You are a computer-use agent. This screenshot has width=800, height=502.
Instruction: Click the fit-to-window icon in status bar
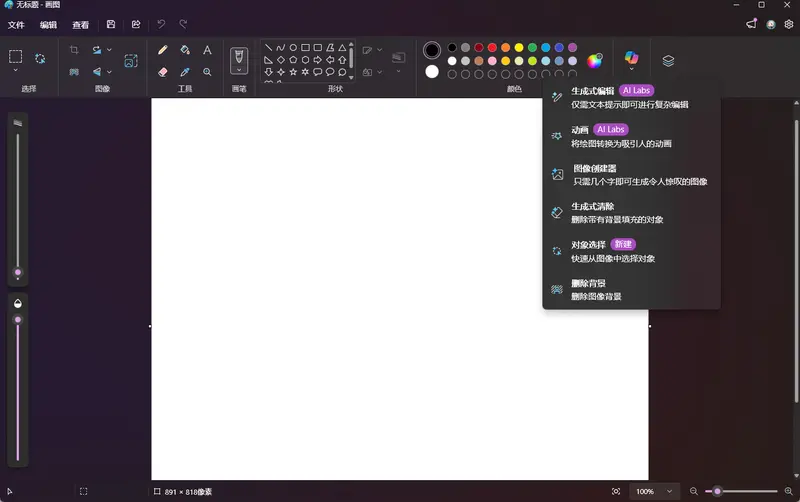[x=616, y=491]
